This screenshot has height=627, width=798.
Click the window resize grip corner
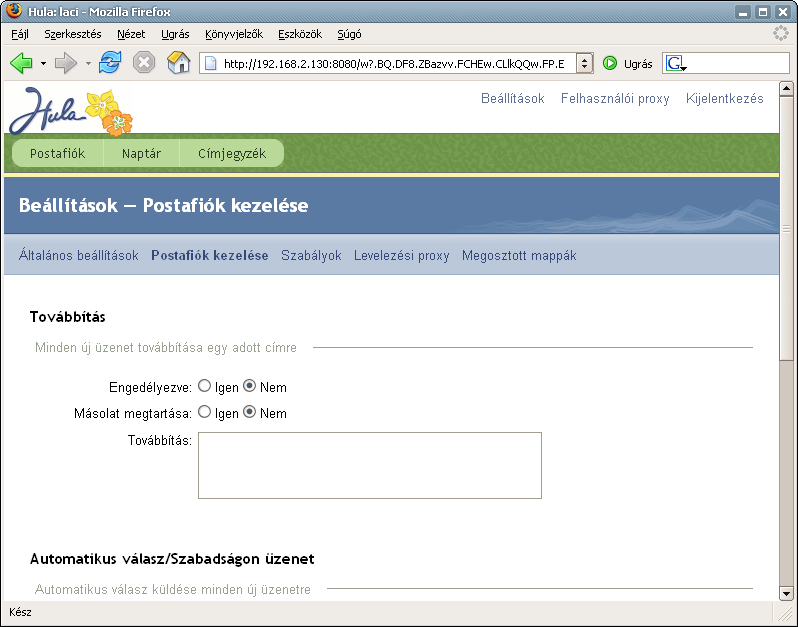[786, 613]
